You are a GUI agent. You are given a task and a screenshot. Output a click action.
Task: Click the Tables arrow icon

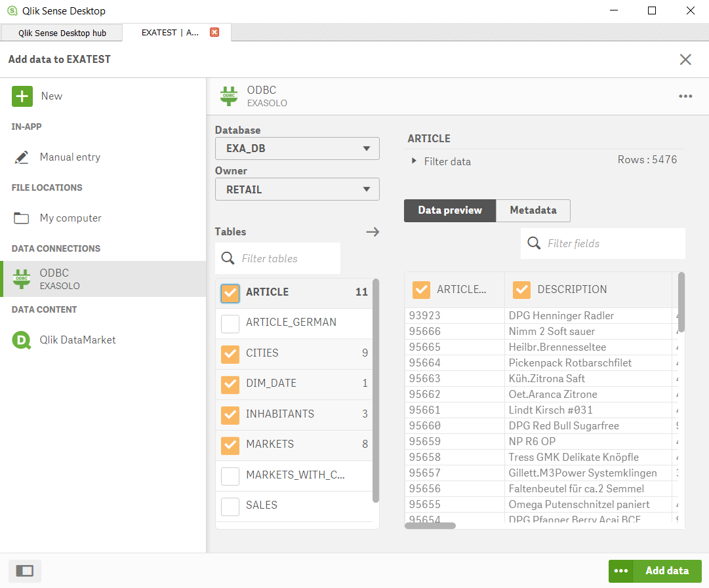point(373,232)
